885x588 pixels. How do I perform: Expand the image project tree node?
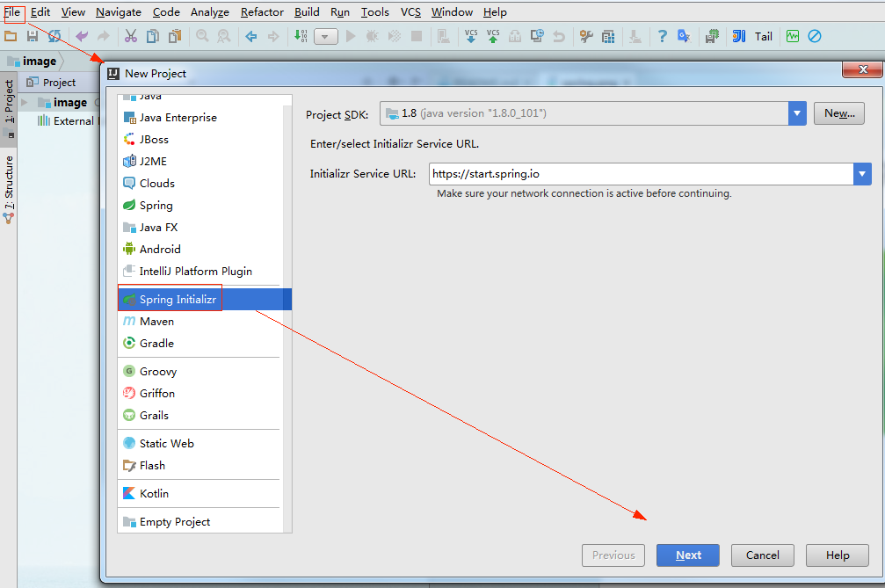click(25, 102)
